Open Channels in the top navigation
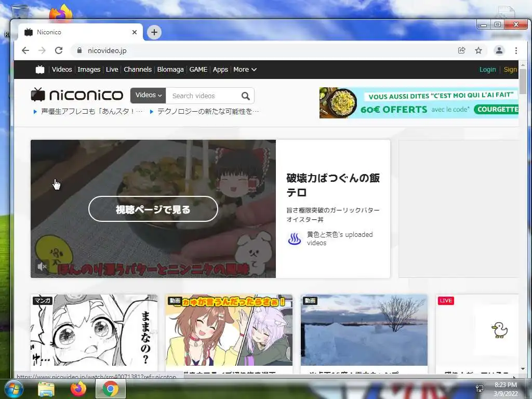 [x=138, y=70]
